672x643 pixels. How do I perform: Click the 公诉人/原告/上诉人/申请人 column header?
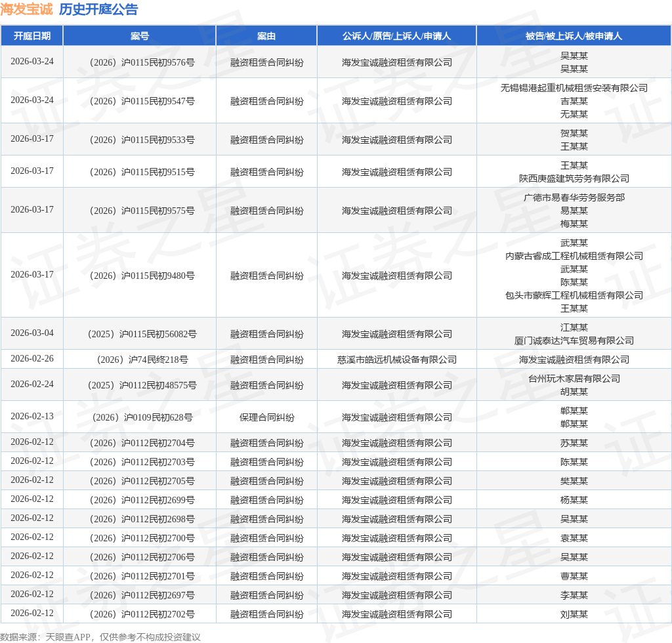click(x=396, y=36)
